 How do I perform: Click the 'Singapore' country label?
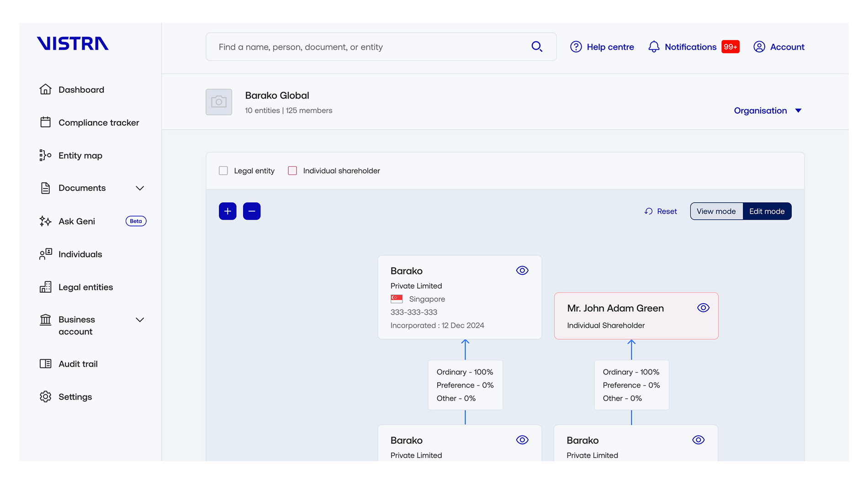(x=427, y=299)
